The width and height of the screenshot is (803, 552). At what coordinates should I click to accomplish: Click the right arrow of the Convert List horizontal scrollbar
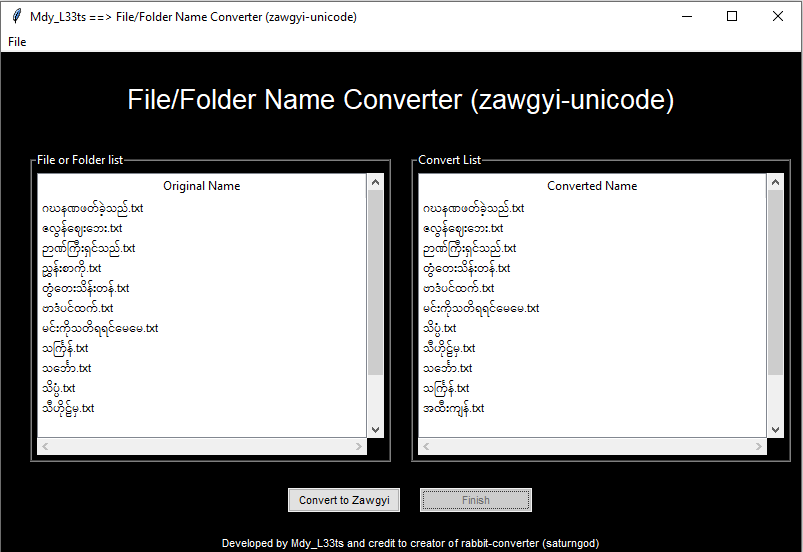click(759, 447)
